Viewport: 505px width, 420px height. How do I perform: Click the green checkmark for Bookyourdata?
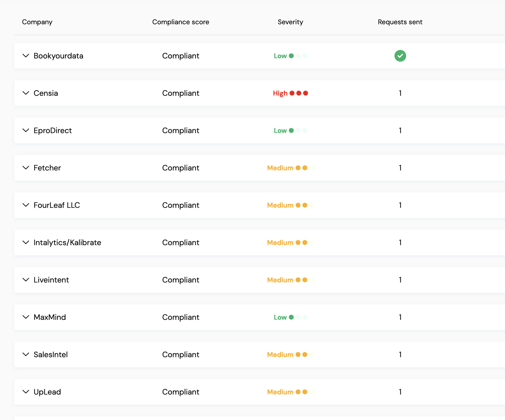tap(400, 56)
